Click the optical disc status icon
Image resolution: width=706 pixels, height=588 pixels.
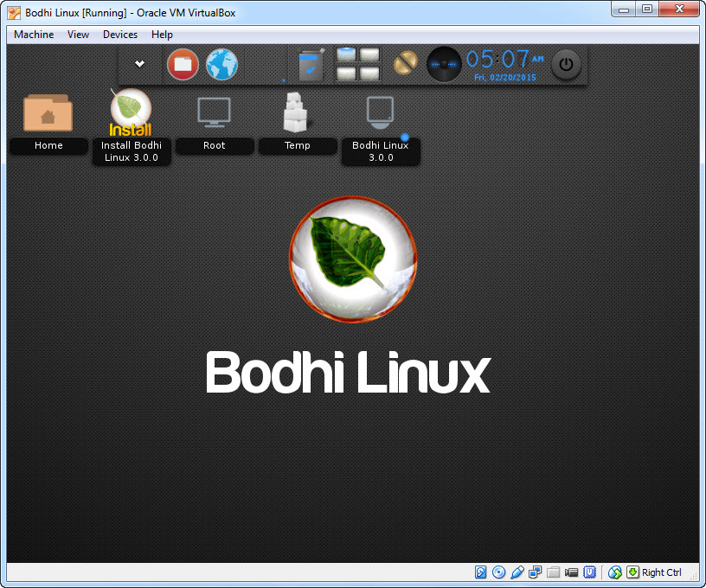point(498,572)
